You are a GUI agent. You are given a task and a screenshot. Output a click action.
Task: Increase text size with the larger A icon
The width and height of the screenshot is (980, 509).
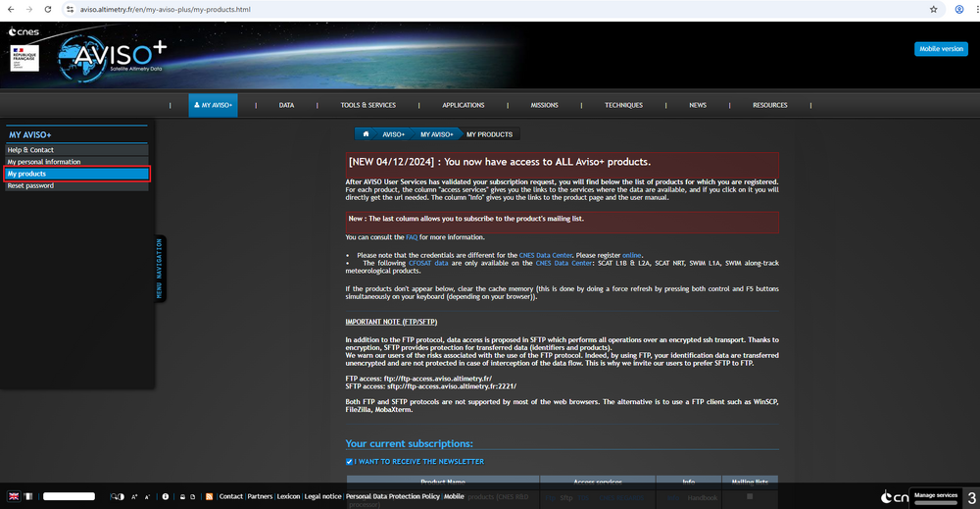tap(134, 497)
